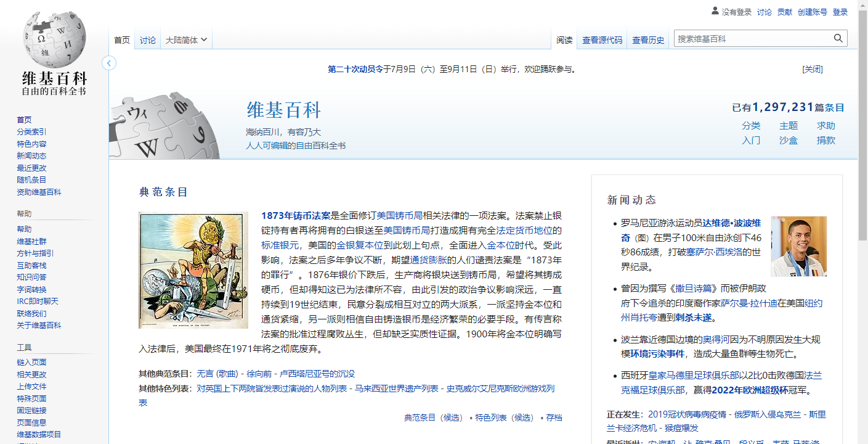868x444 pixels.
Task: Open the 俄罗斯入侵乌克兰 link
Action: click(768, 414)
